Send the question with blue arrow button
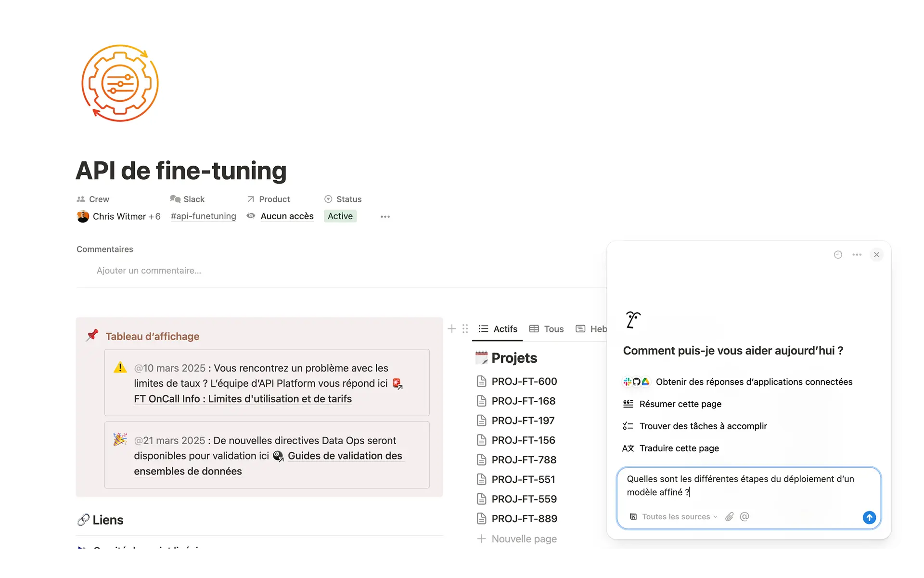The image size is (924, 578). 869,517
